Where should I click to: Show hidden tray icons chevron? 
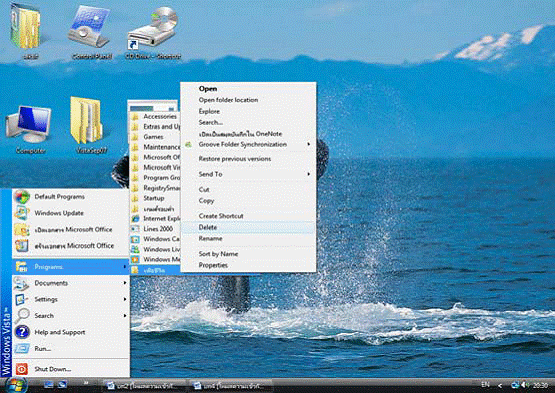click(499, 385)
